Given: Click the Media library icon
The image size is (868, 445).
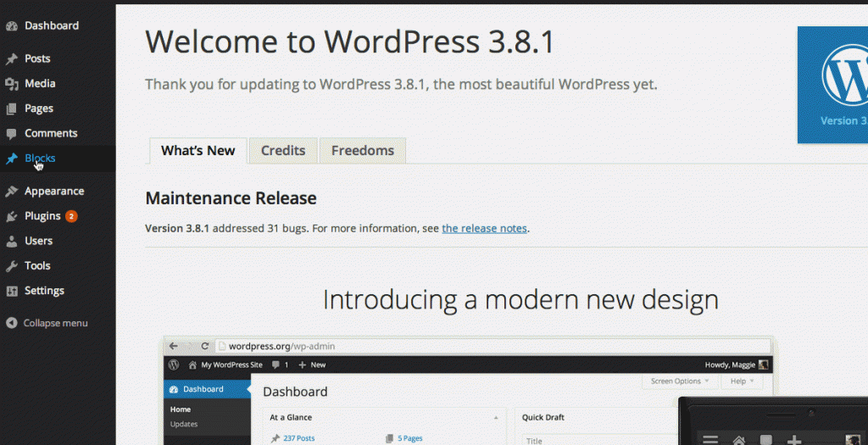Looking at the screenshot, I should point(12,84).
